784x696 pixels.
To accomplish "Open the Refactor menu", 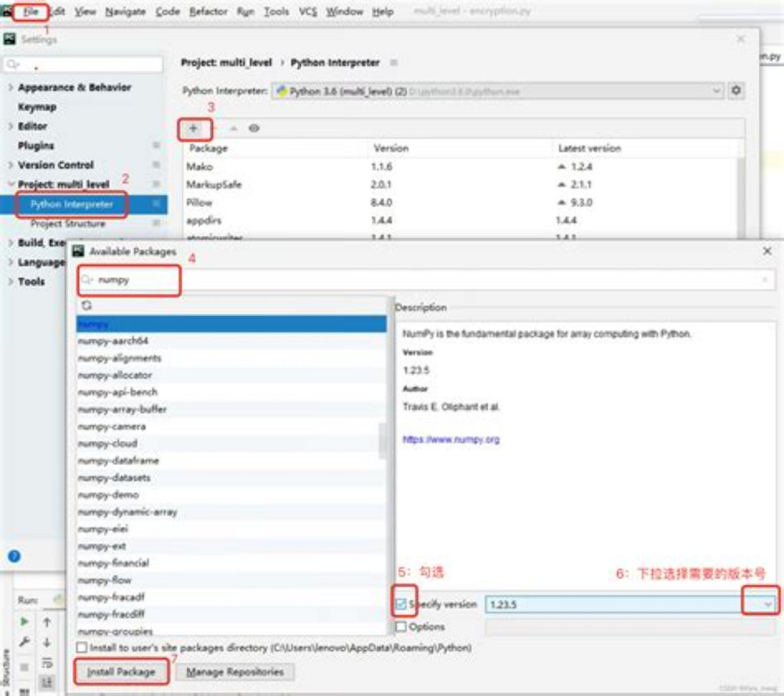I will 208,12.
